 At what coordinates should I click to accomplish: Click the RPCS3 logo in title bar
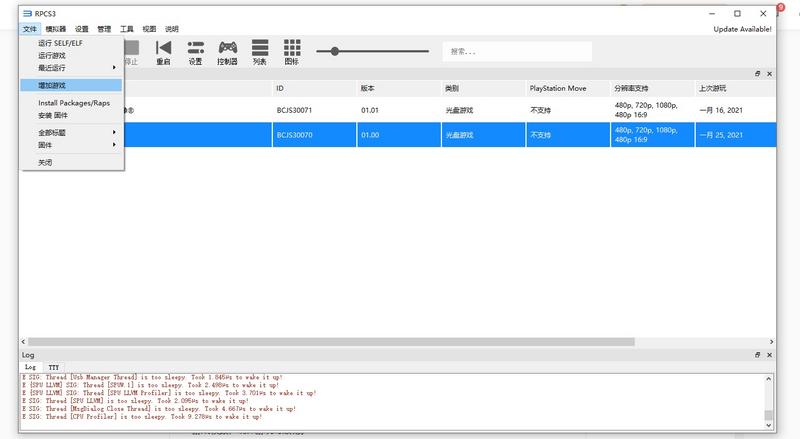[27, 14]
